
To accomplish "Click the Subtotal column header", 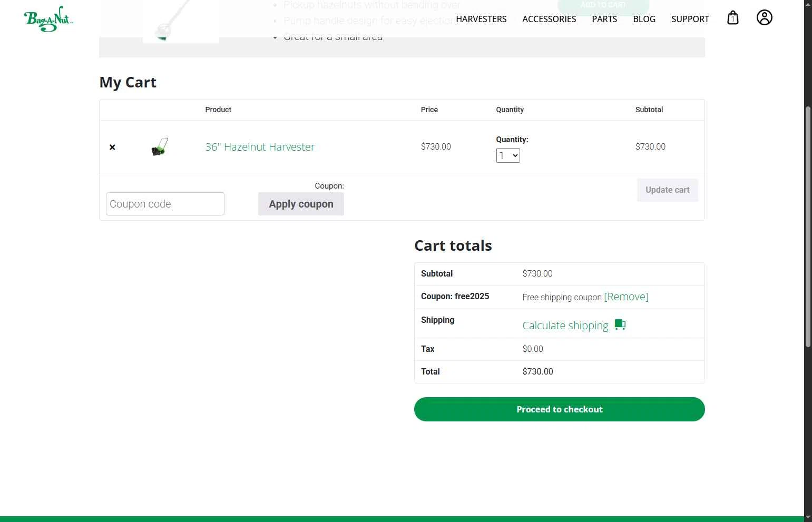I will 649,110.
